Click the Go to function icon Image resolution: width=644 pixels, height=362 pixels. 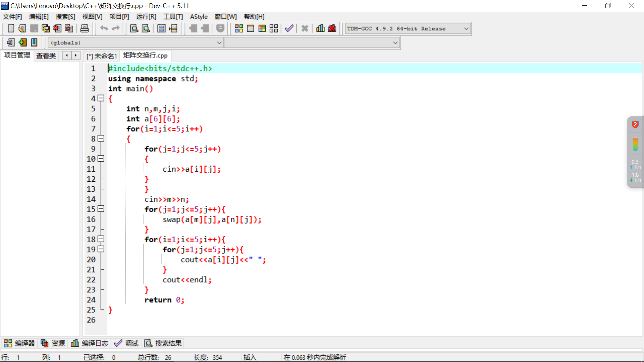[x=161, y=28]
